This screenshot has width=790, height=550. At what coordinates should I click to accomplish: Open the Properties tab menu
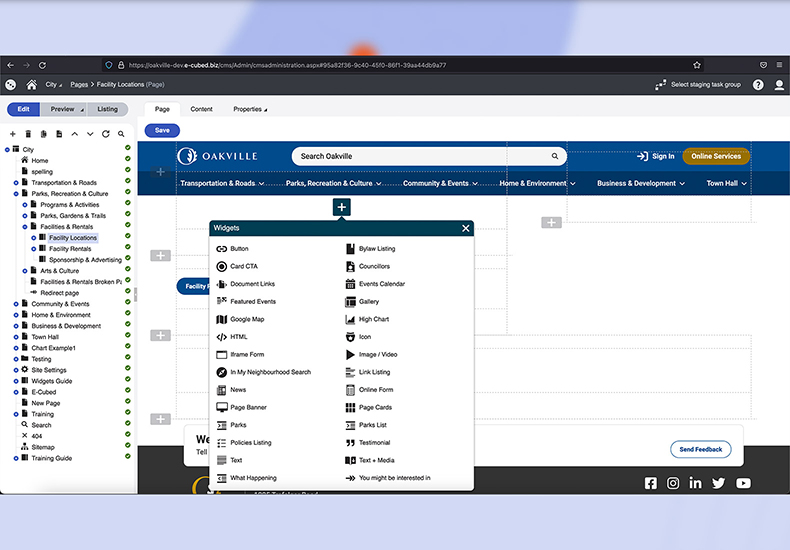coord(251,109)
